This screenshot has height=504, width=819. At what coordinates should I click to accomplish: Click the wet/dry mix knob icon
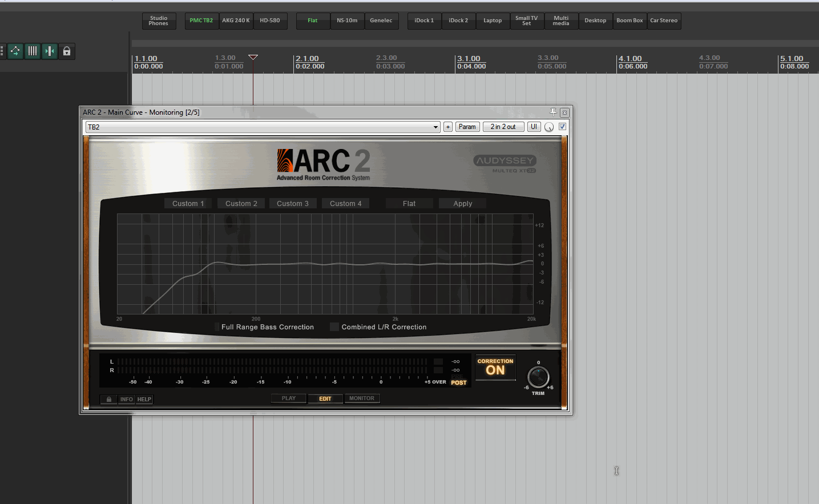point(549,127)
